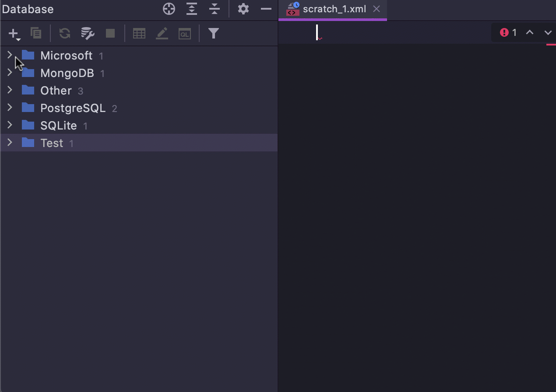Expand the Test folder chevron
This screenshot has height=392, width=556.
point(10,143)
